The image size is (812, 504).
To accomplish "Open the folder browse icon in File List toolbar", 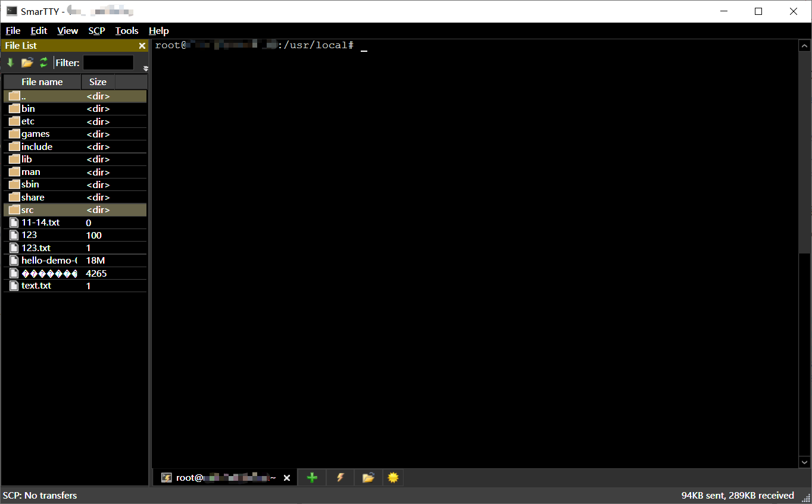I will tap(27, 62).
